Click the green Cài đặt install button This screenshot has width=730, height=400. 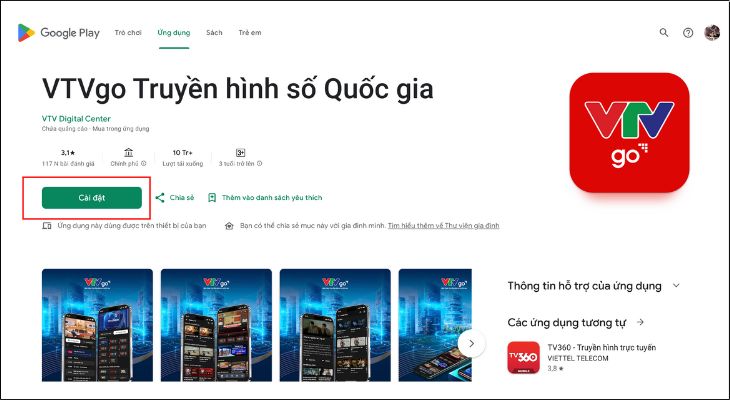click(92, 198)
